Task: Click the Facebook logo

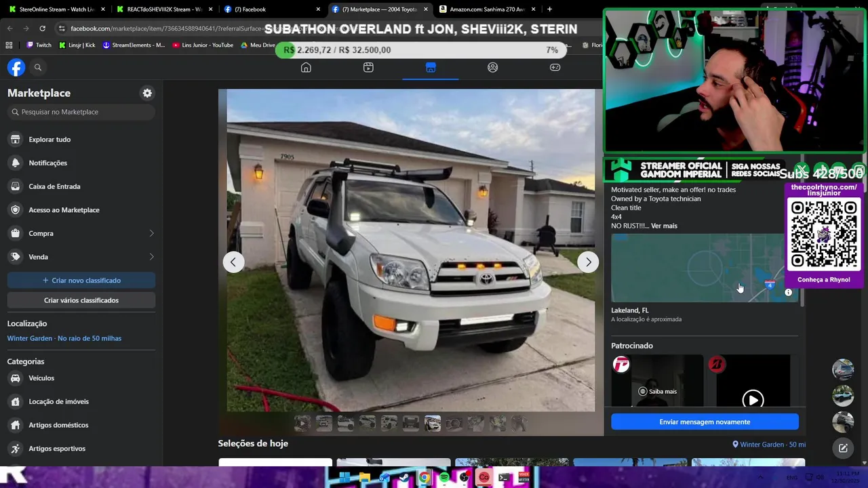Action: coord(16,67)
